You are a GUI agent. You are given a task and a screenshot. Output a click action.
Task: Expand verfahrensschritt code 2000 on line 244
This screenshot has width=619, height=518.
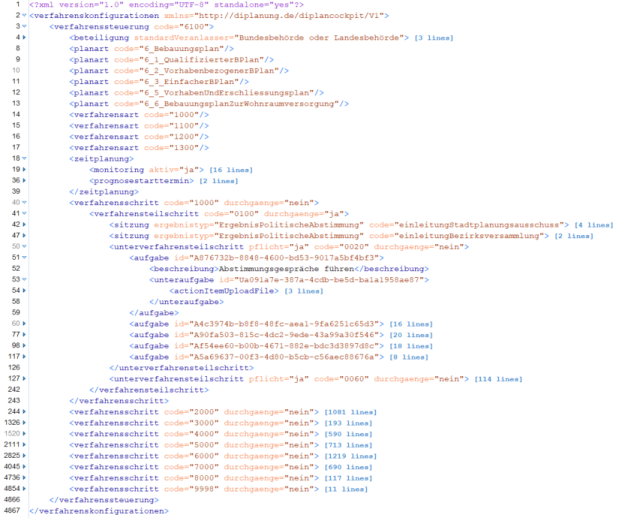point(24,412)
